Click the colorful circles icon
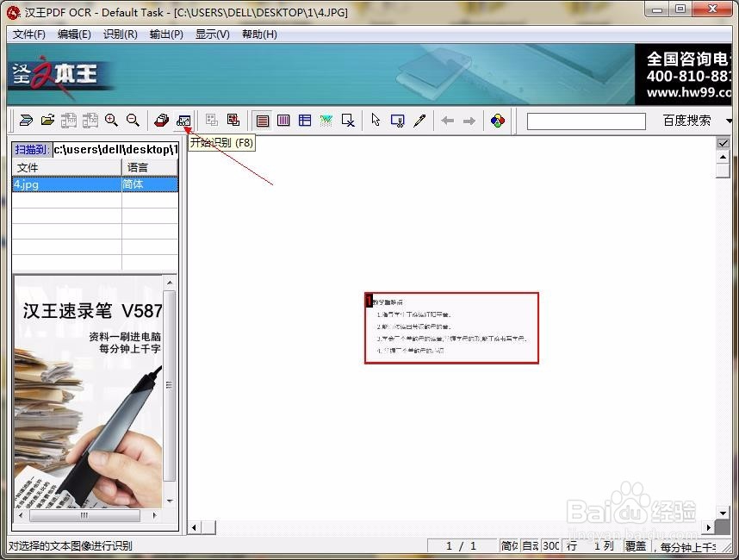Screen dimensions: 739x560 [x=497, y=121]
